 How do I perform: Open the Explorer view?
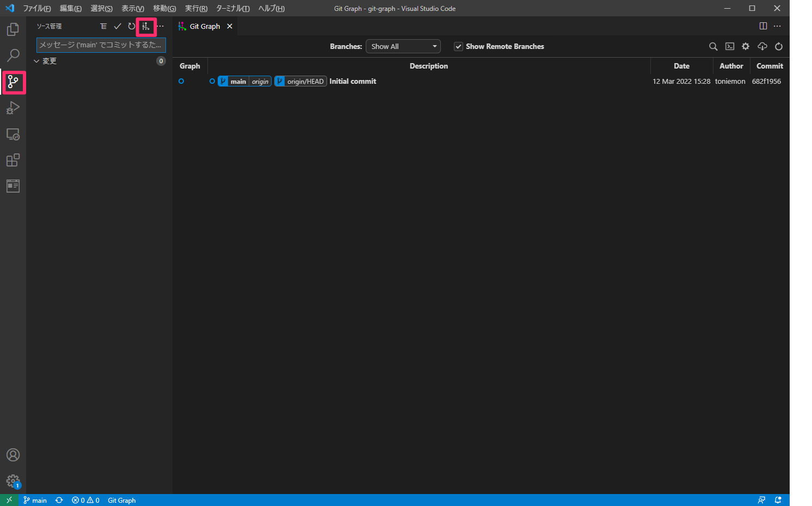[13, 29]
